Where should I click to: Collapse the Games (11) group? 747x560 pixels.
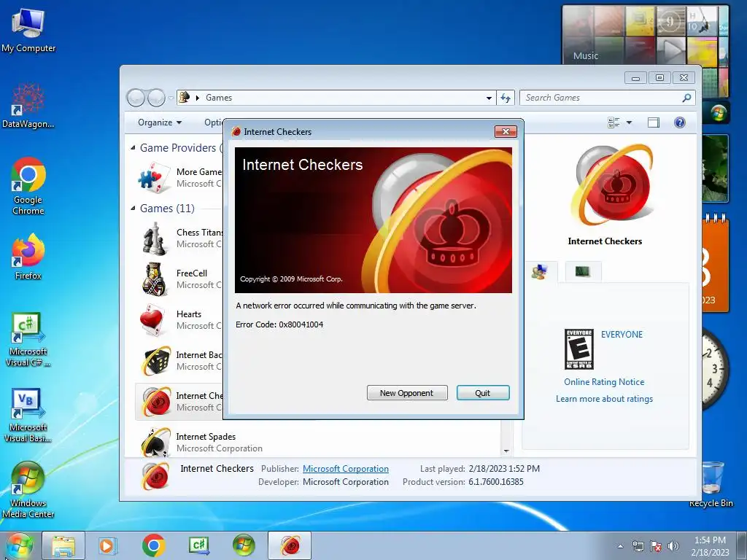[x=133, y=208]
